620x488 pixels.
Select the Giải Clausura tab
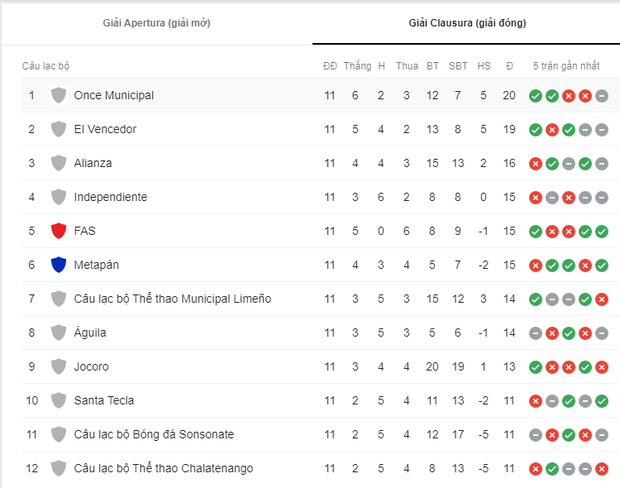click(467, 22)
